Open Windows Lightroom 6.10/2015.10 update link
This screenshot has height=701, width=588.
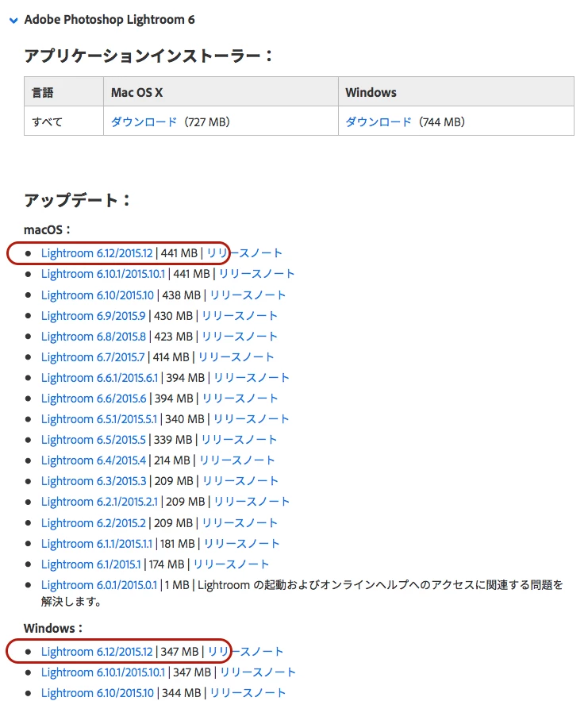pos(98,693)
